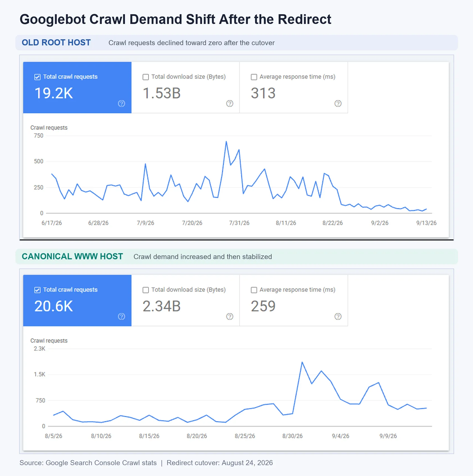This screenshot has width=473, height=476.
Task: Click the 2.3K y-axis label
Action: 40,349
